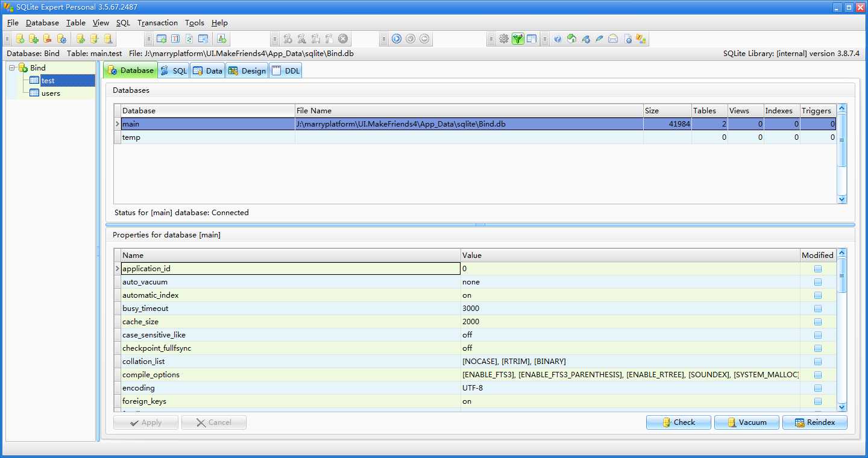The width and height of the screenshot is (868, 458).
Task: Click the up arrow of properties scrollbar
Action: [x=842, y=253]
